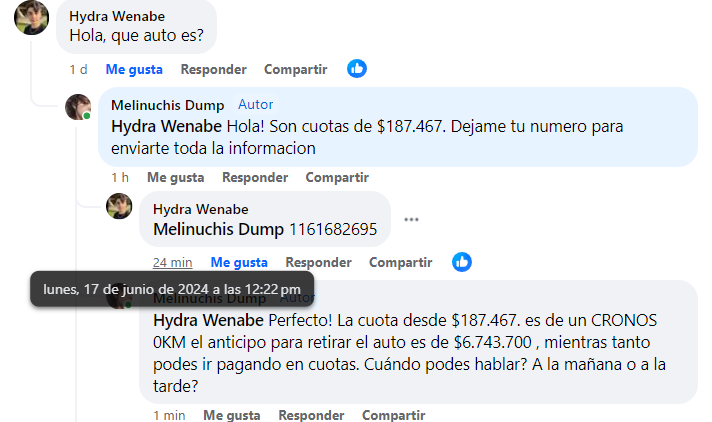Toggle Me gusta on the 24 min comment
The width and height of the screenshot is (712, 422).
[239, 263]
